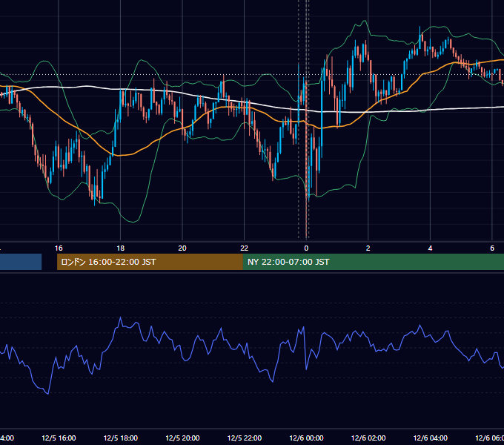The image size is (504, 445).
Task: Click the 12/5 22:00 time label
Action: coord(245,438)
